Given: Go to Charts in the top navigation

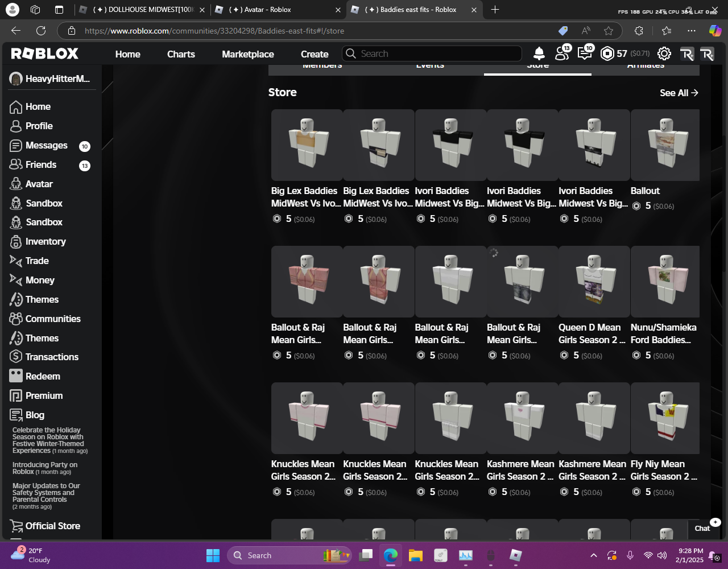Looking at the screenshot, I should coord(181,54).
